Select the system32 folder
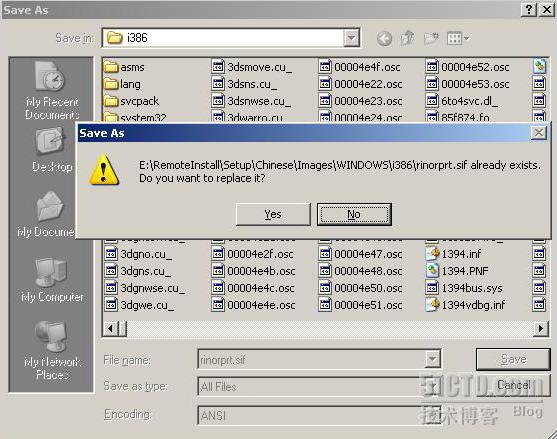 click(x=135, y=117)
